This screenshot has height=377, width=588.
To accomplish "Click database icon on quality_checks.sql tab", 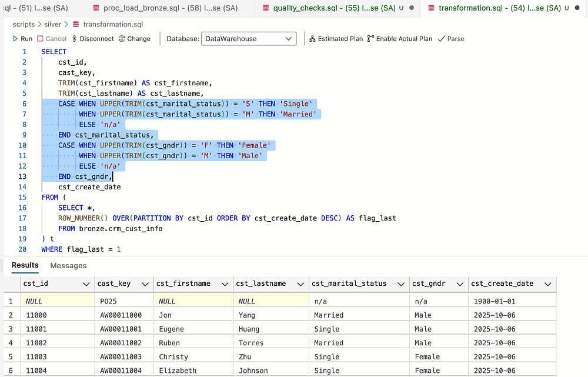I will (x=266, y=8).
